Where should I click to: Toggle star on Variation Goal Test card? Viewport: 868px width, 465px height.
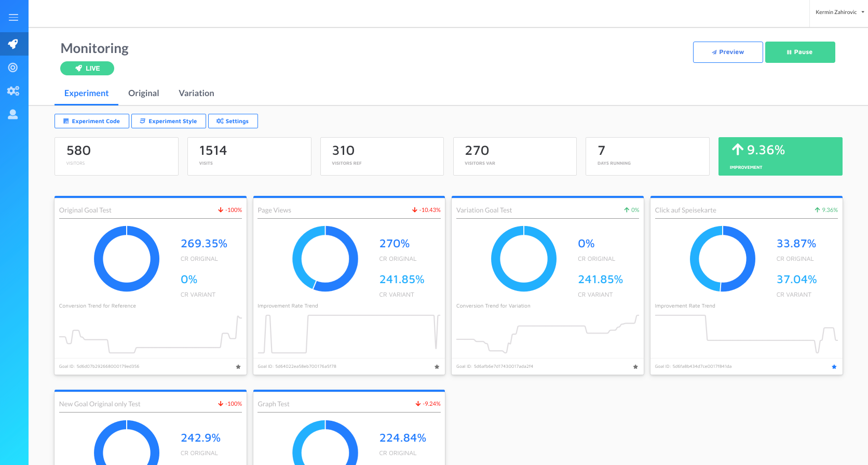635,367
